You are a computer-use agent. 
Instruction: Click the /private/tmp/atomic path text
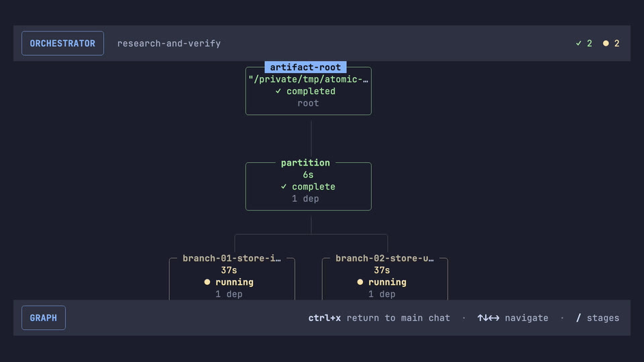click(309, 79)
